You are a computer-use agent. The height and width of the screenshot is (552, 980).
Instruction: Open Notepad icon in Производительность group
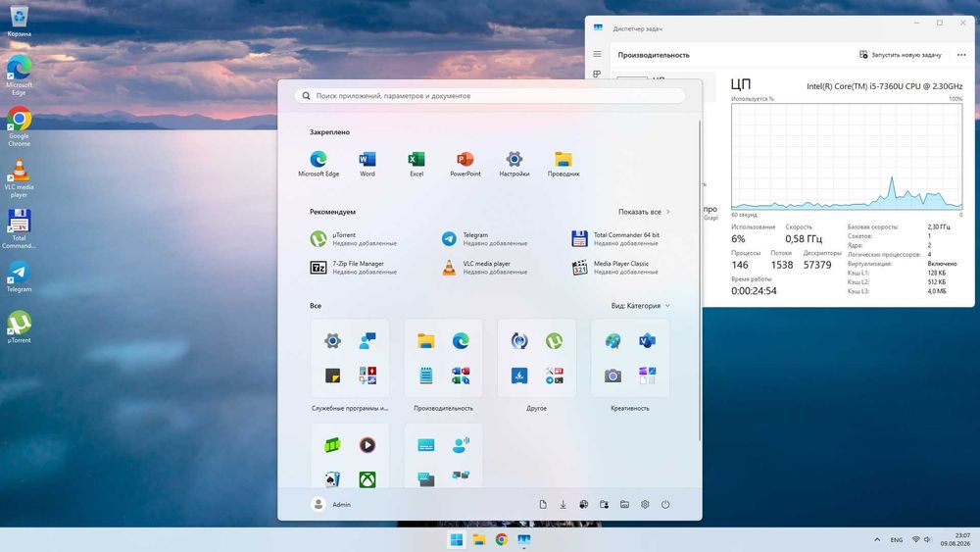(426, 376)
